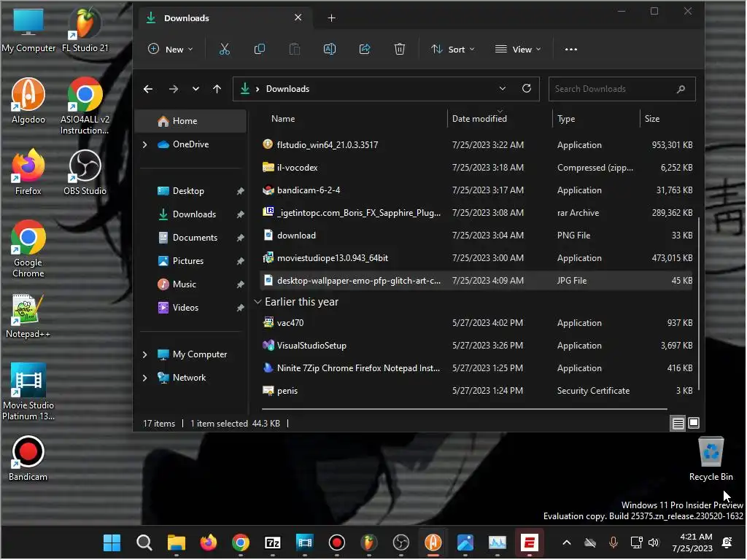The height and width of the screenshot is (560, 747).
Task: Open recent locations dropdown chevron
Action: click(196, 88)
